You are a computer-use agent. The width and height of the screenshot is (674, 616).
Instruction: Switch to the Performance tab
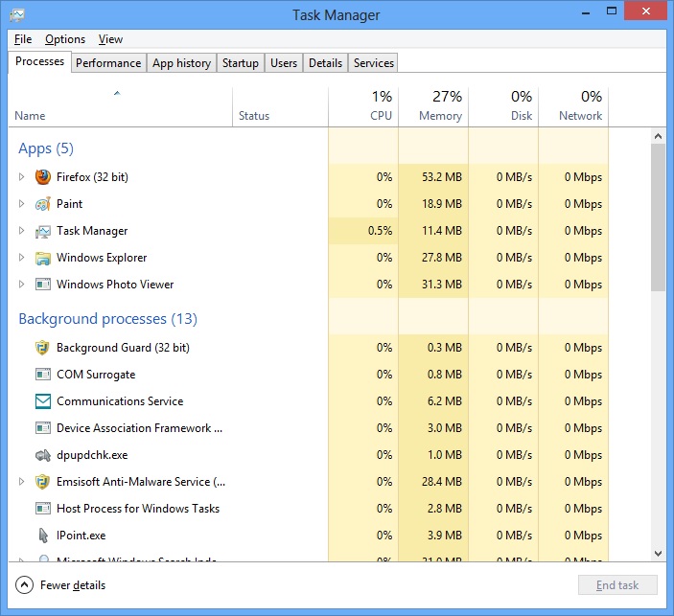point(108,63)
